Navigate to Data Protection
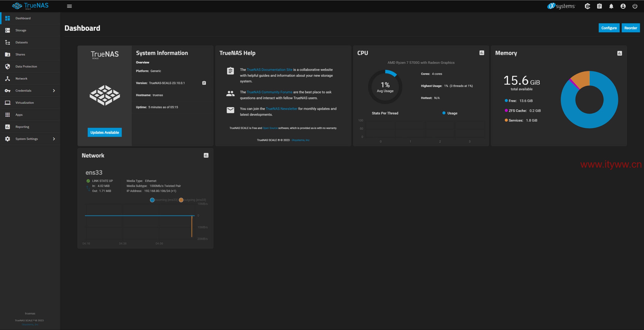Screen dimensions: 644x330 pyautogui.click(x=30, y=66)
